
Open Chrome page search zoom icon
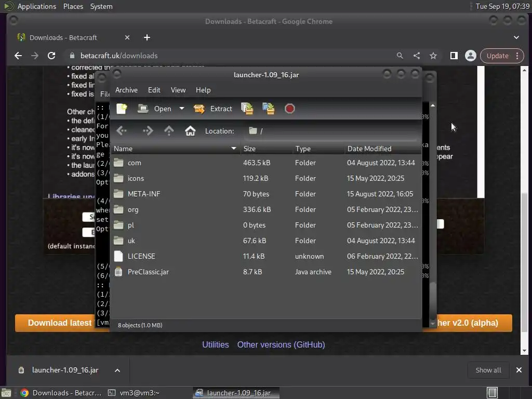400,56
